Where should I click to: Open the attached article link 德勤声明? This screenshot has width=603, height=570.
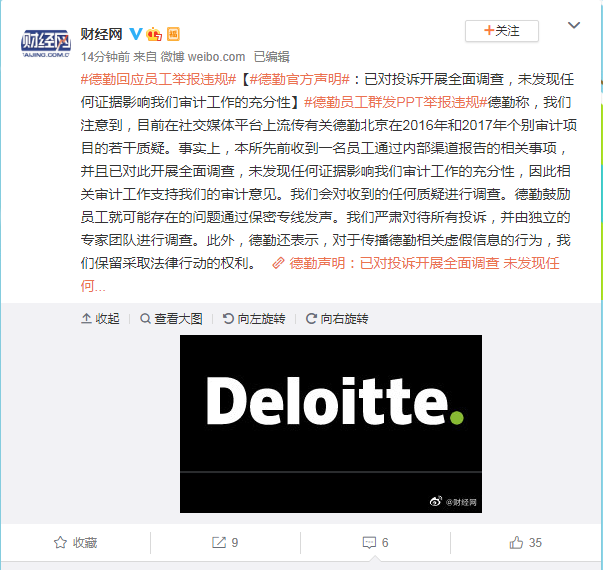coord(415,263)
